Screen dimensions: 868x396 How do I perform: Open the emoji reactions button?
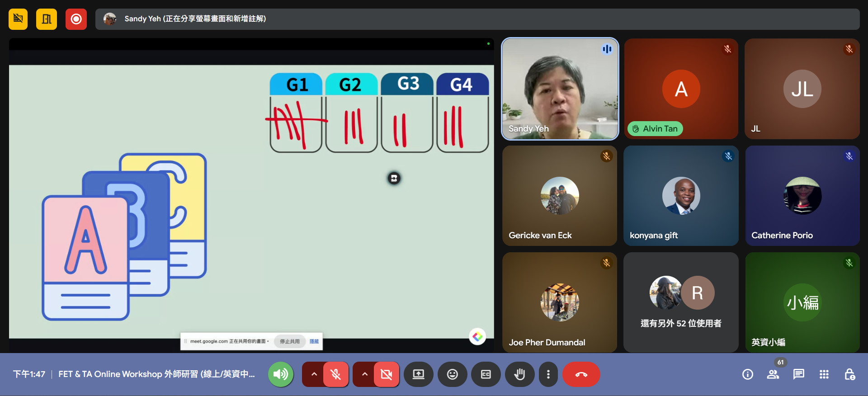452,374
